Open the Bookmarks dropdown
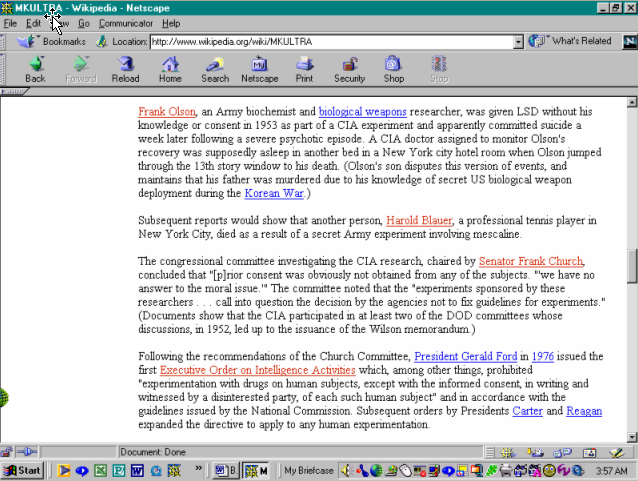Viewport: 638px width, 481px height. click(54, 41)
